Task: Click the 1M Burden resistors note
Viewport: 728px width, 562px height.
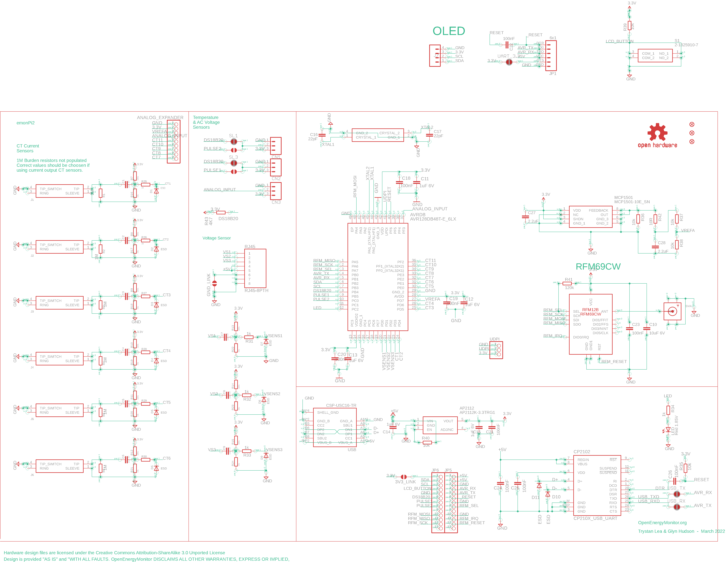Action: pos(53,165)
